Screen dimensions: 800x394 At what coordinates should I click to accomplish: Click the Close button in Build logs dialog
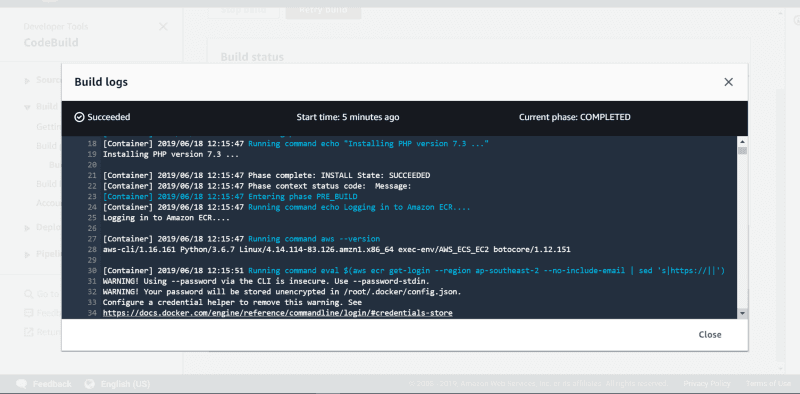(x=710, y=335)
